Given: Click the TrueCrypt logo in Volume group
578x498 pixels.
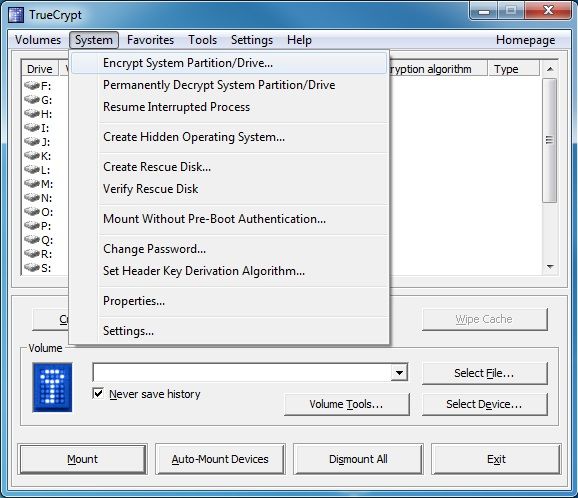Looking at the screenshot, I should pos(52,387).
